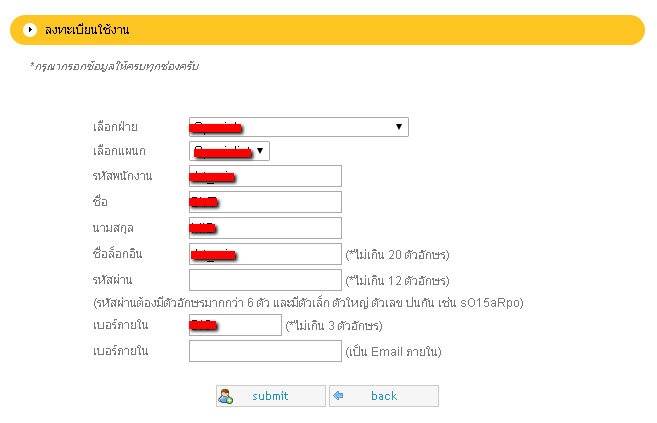
Task: Click the ลงทะเบียนใช้งาน header title
Action: coord(86,30)
